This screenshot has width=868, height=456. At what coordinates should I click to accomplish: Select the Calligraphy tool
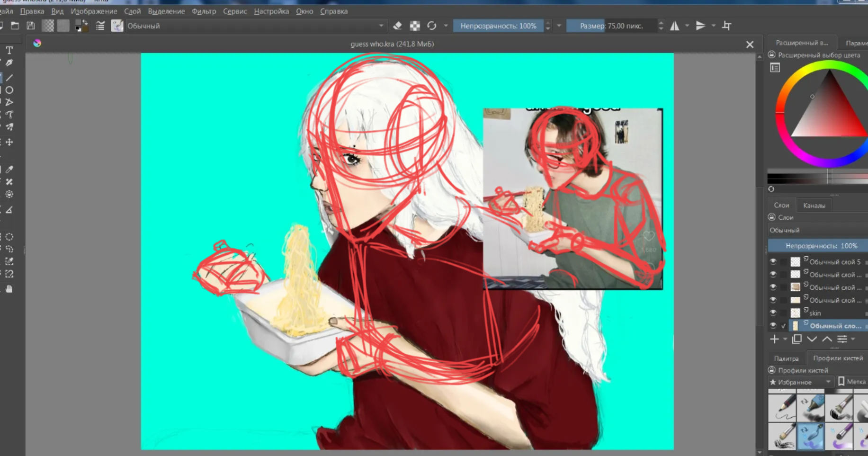(x=9, y=63)
